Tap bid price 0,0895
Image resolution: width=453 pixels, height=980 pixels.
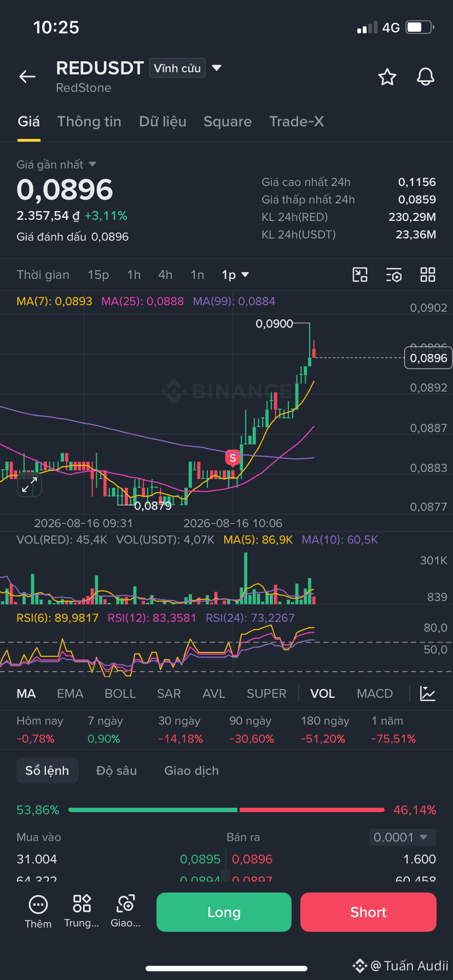200,859
